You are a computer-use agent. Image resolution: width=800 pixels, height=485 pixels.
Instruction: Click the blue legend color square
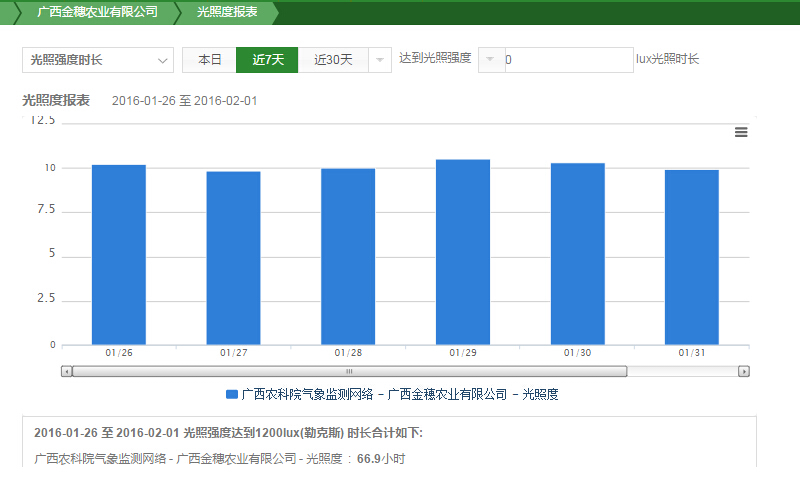click(232, 395)
